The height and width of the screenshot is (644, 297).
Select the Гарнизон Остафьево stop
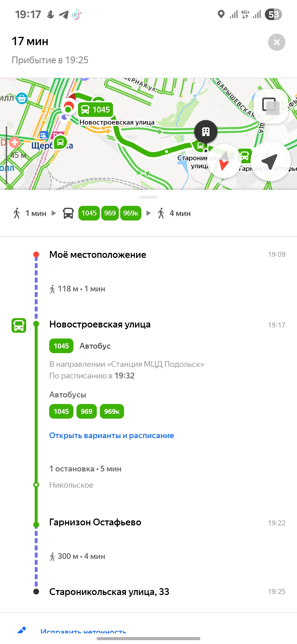click(x=95, y=522)
